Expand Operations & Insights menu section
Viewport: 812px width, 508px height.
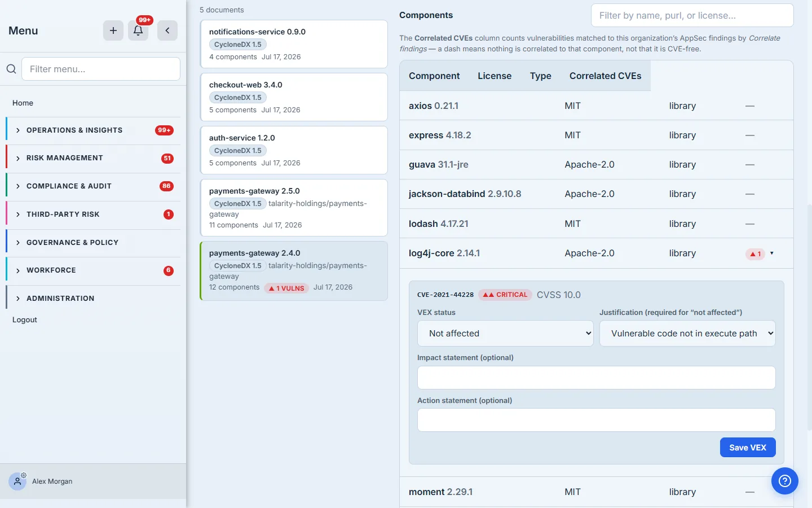94,130
